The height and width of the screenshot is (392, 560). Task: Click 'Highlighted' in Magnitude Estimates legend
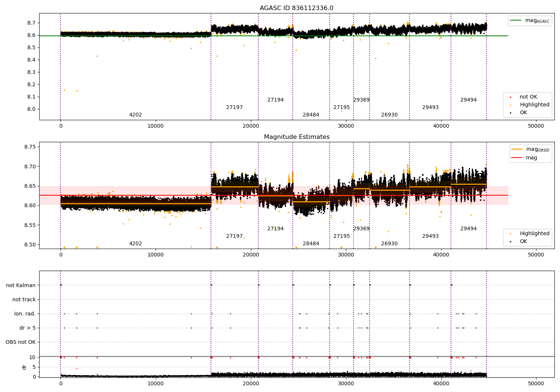pos(534,234)
